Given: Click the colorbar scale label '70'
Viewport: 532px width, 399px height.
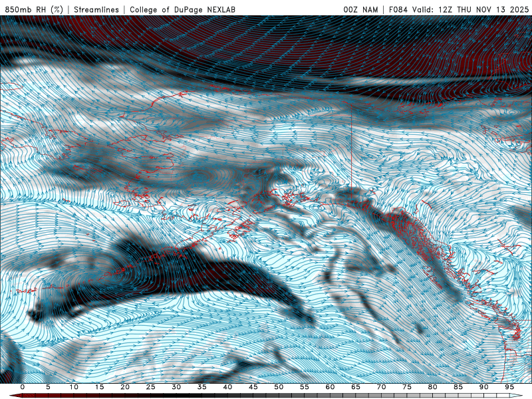Looking at the screenshot, I should pyautogui.click(x=381, y=387).
